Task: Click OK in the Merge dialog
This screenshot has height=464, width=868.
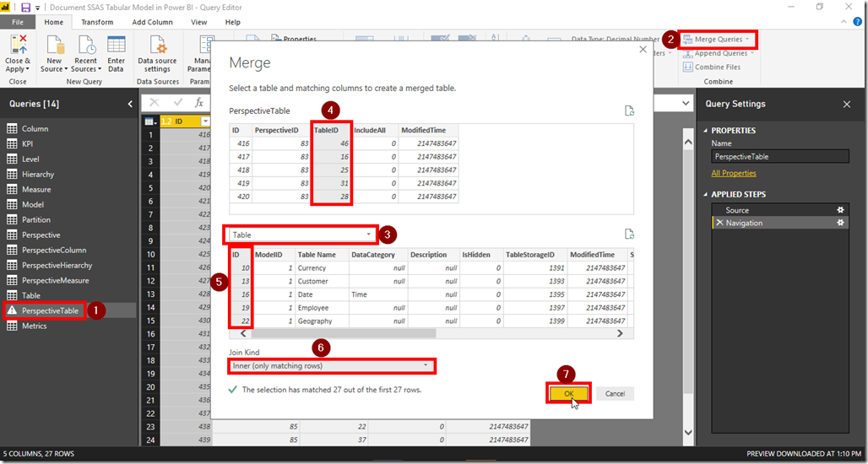Action: pos(568,393)
